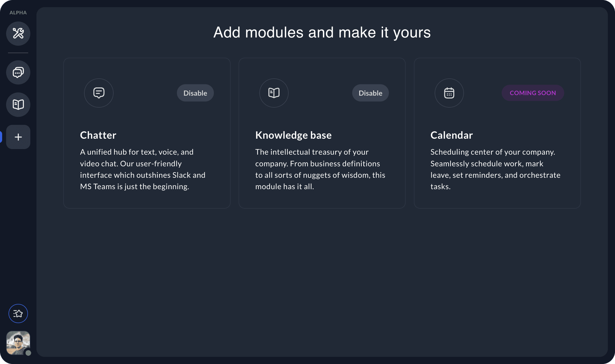Click the blue active-page indicator beside the plus button
The width and height of the screenshot is (615, 364).
[x=1, y=137]
